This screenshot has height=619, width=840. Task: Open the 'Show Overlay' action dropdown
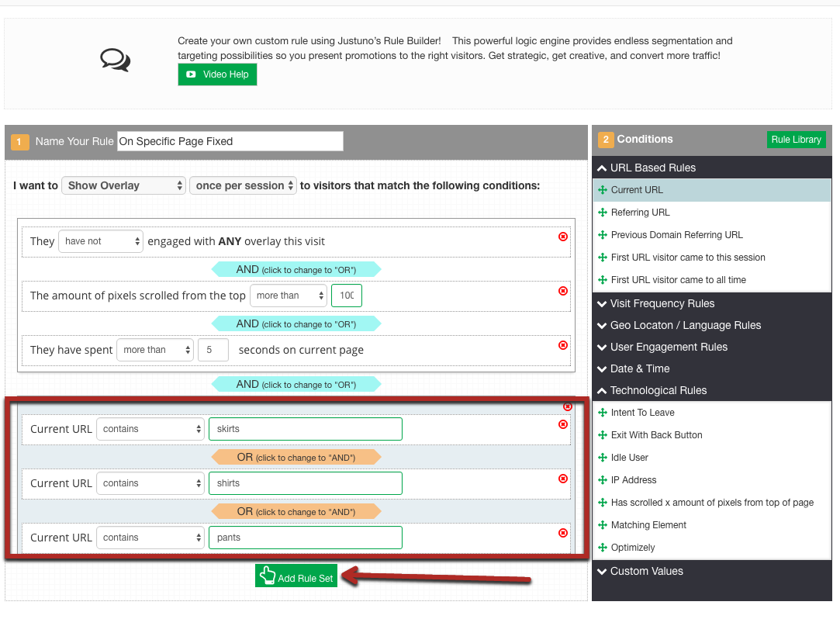click(124, 185)
